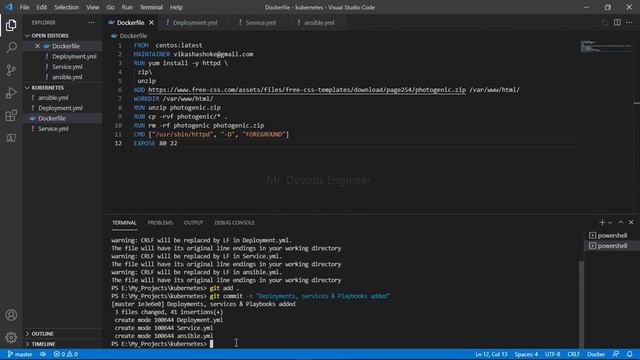This screenshot has height=360, width=640.
Task: Open the Selection menu
Action: (x=67, y=7)
